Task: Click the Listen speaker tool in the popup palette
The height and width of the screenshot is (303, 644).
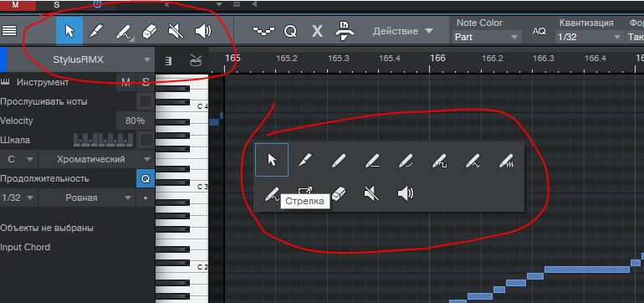Action: coord(406,193)
